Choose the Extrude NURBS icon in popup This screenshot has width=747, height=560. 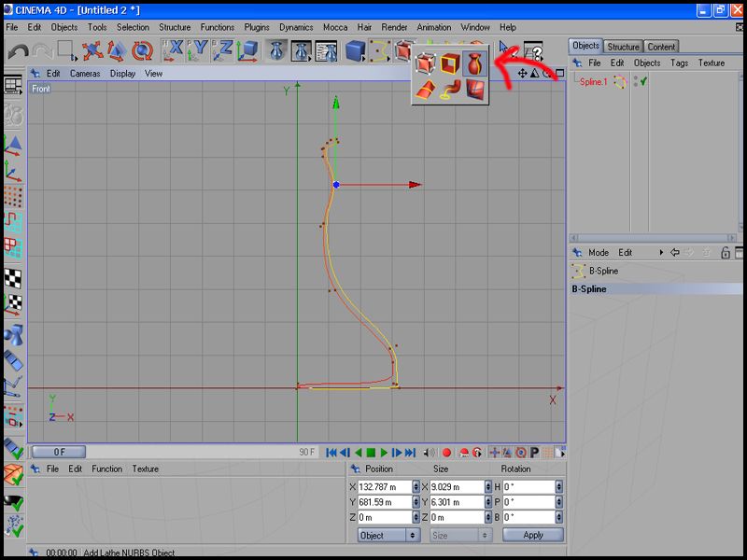pos(450,64)
